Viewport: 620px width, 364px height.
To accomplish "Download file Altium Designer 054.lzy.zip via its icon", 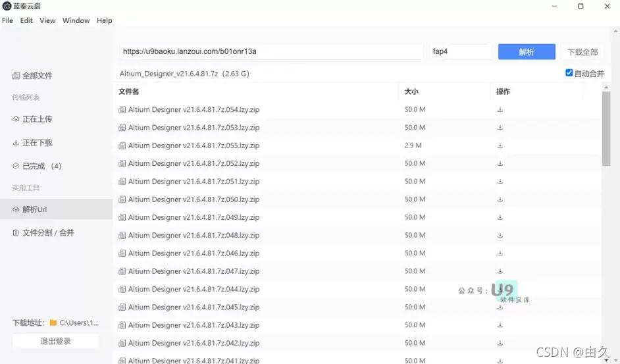I will tap(500, 110).
